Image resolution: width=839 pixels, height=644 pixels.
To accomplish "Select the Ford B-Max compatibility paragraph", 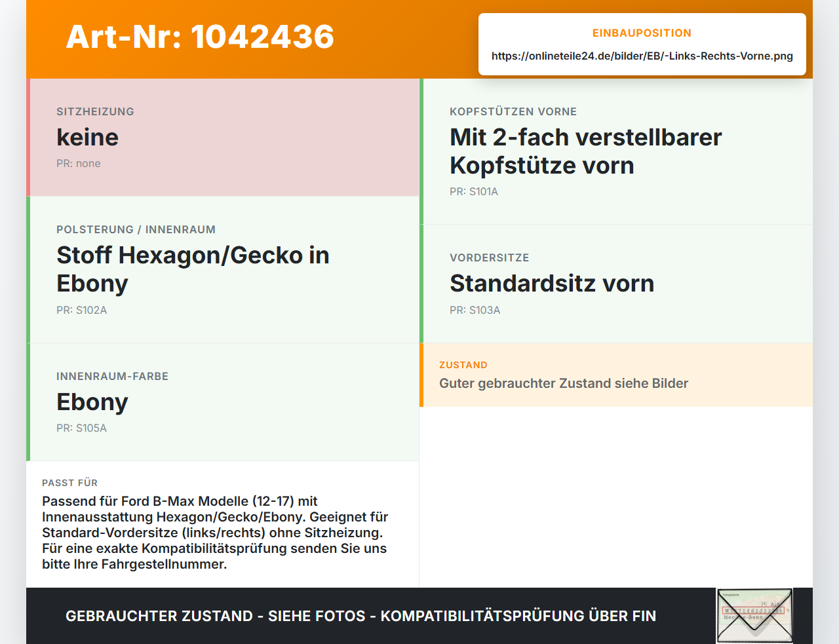I will [x=215, y=533].
